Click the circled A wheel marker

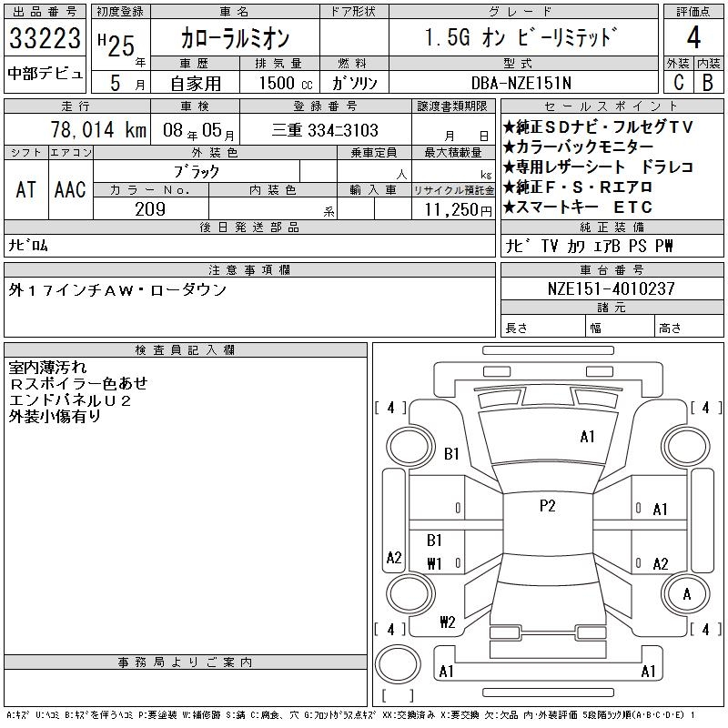687,594
